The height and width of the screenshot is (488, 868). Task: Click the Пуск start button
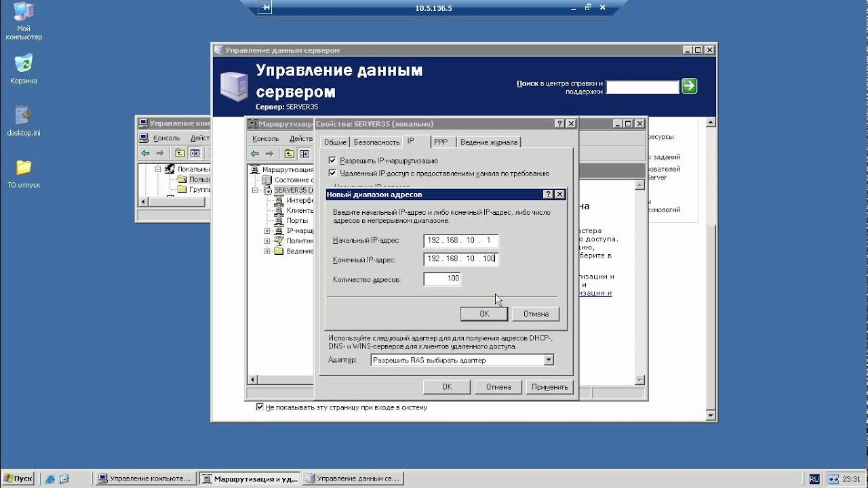(x=18, y=479)
